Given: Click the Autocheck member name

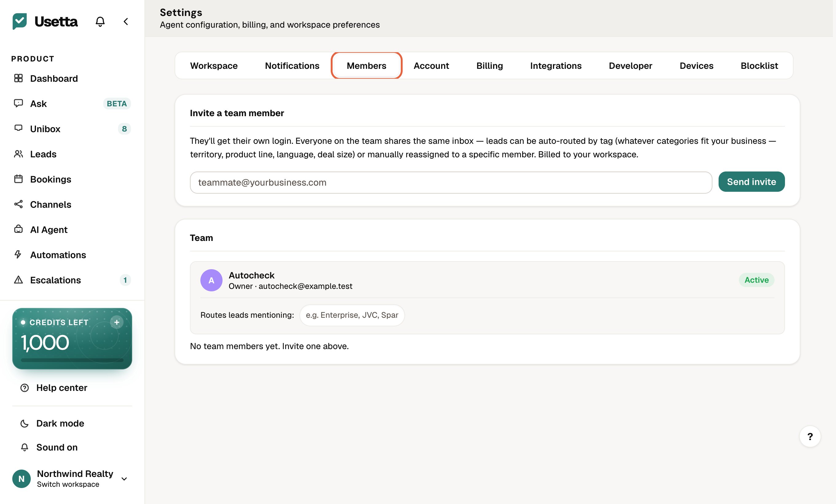Looking at the screenshot, I should coord(251,275).
